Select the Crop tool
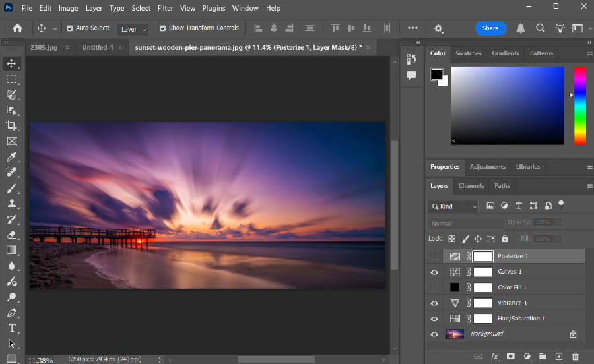 [x=11, y=125]
